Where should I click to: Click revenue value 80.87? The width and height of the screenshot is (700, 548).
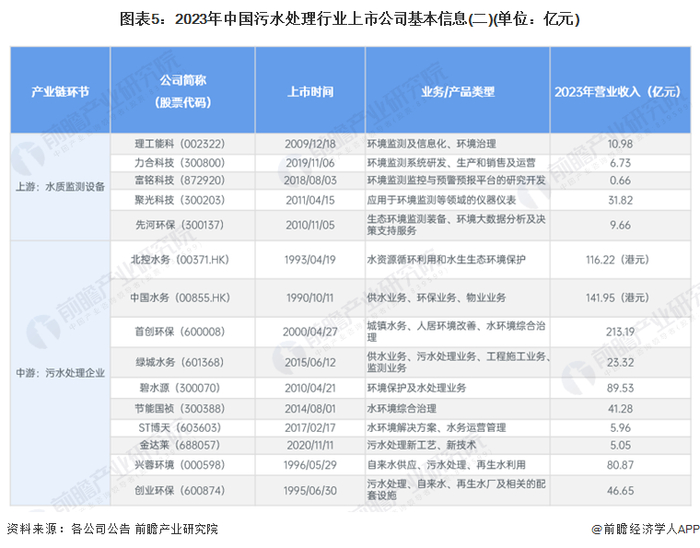[x=620, y=465]
